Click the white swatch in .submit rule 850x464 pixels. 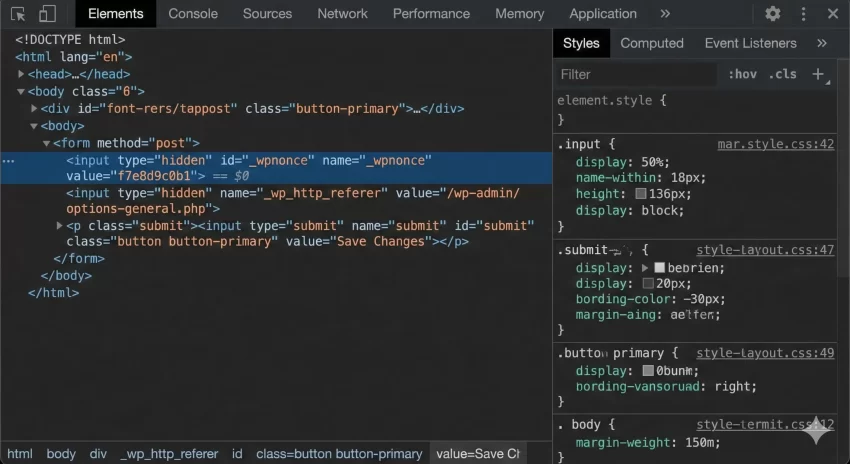(x=660, y=268)
